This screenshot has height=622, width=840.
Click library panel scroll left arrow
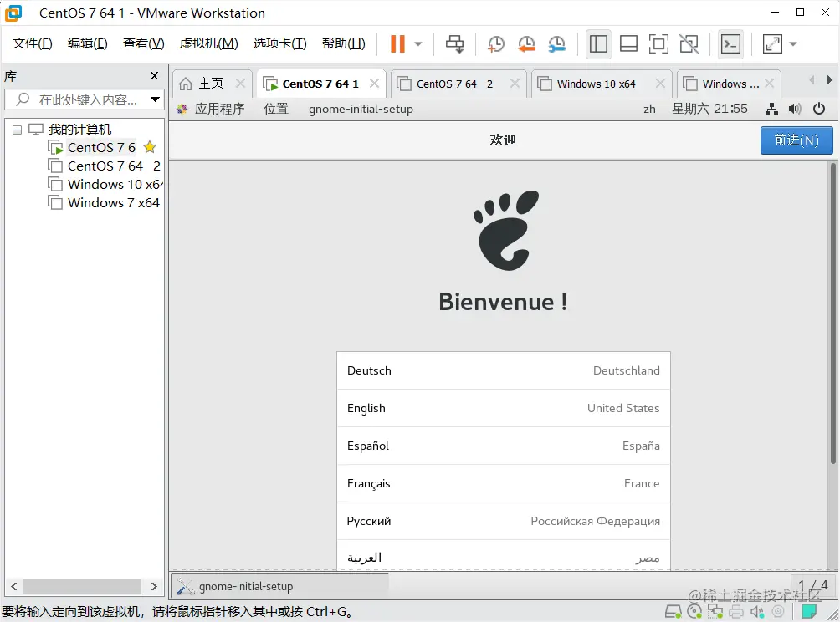[x=14, y=587]
